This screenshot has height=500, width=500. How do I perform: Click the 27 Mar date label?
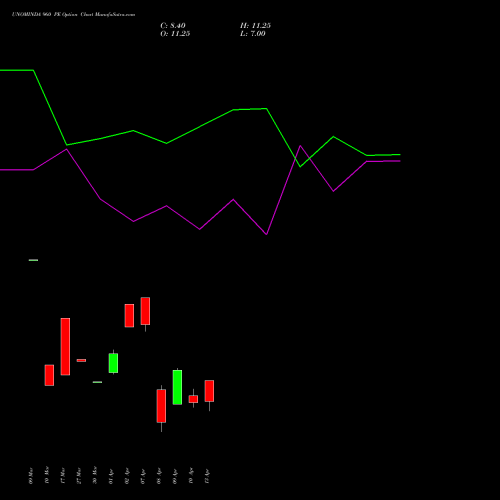click(79, 475)
